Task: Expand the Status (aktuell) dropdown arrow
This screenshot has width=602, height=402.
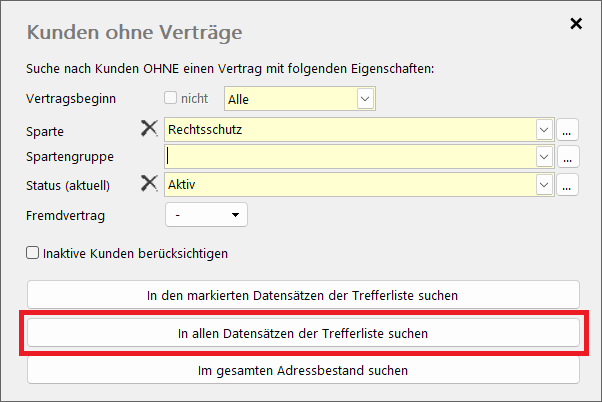Action: tap(544, 184)
